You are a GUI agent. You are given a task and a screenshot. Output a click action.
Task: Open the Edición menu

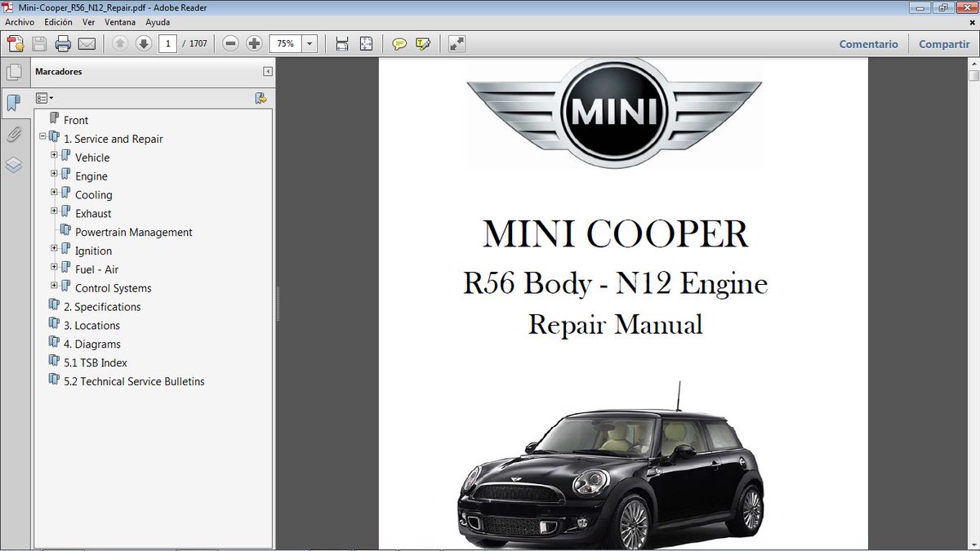point(59,22)
